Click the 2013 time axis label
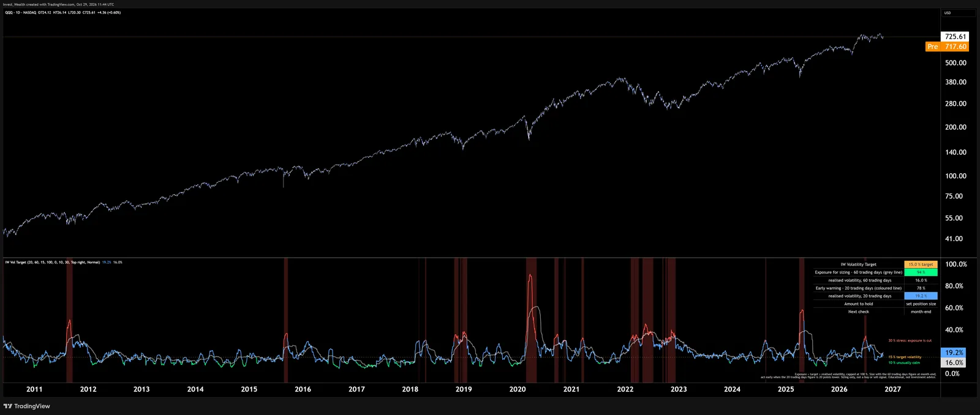 pyautogui.click(x=141, y=389)
